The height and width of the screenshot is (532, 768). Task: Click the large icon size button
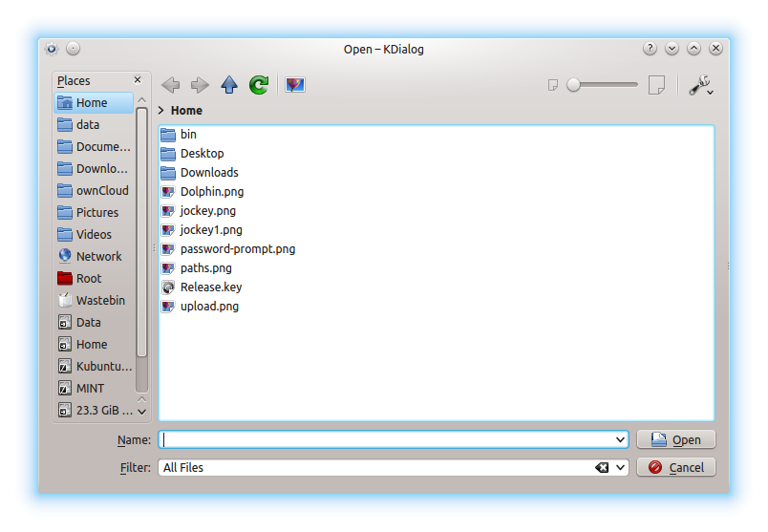[x=656, y=85]
